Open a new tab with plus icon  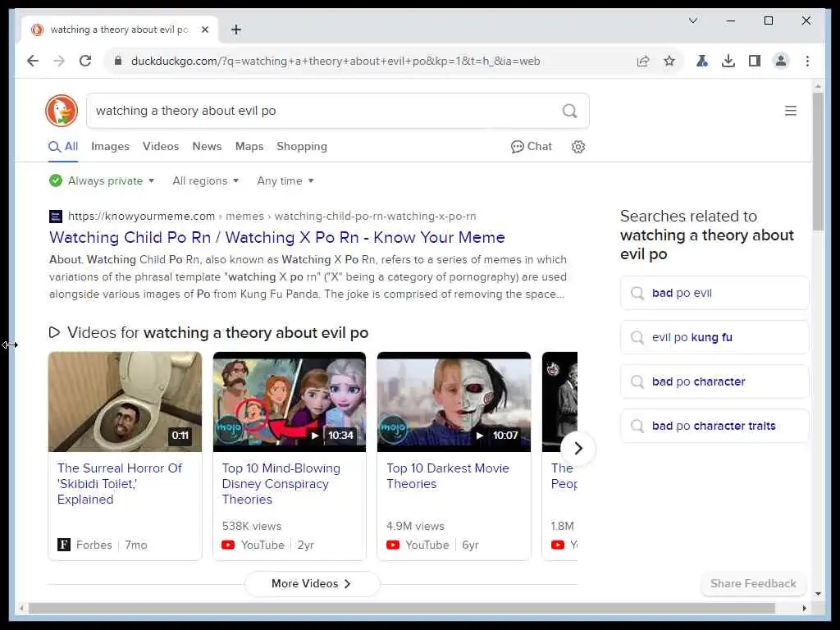[x=236, y=30]
